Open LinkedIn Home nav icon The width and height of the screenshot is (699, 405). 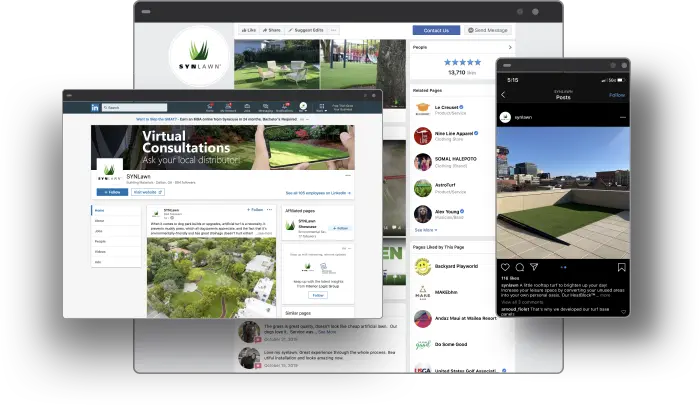tap(210, 107)
